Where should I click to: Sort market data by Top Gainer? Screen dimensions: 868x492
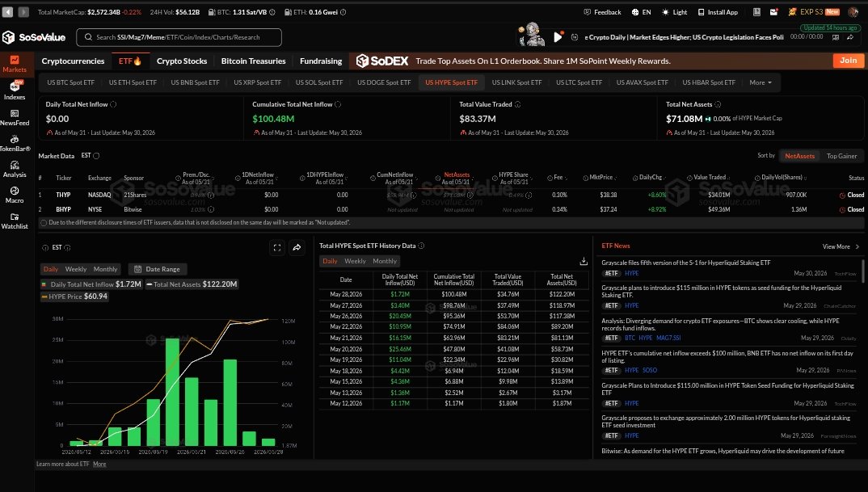[841, 156]
